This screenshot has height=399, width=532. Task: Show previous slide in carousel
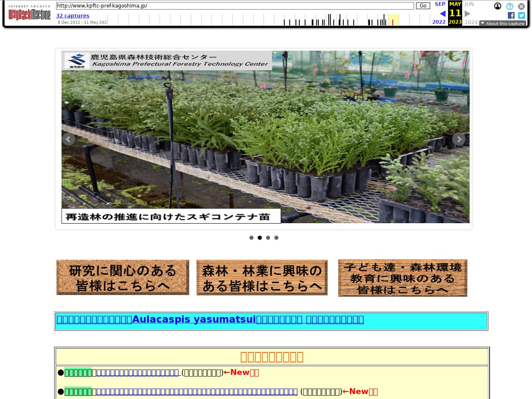[69, 139]
